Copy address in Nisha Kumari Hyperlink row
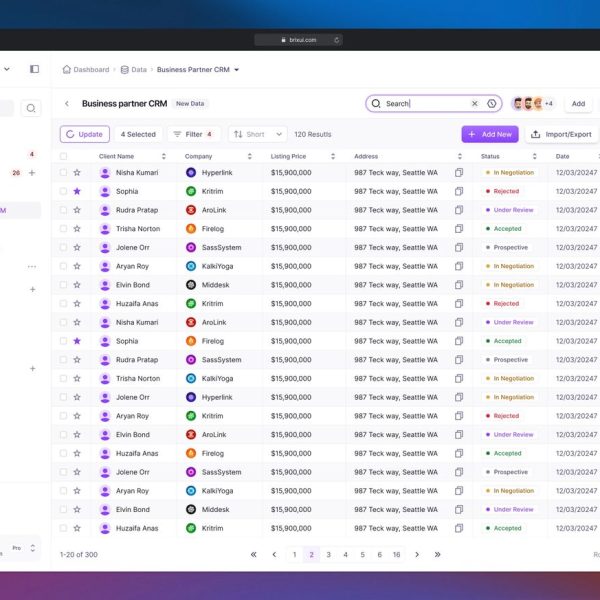Image resolution: width=600 pixels, height=600 pixels. pos(459,173)
